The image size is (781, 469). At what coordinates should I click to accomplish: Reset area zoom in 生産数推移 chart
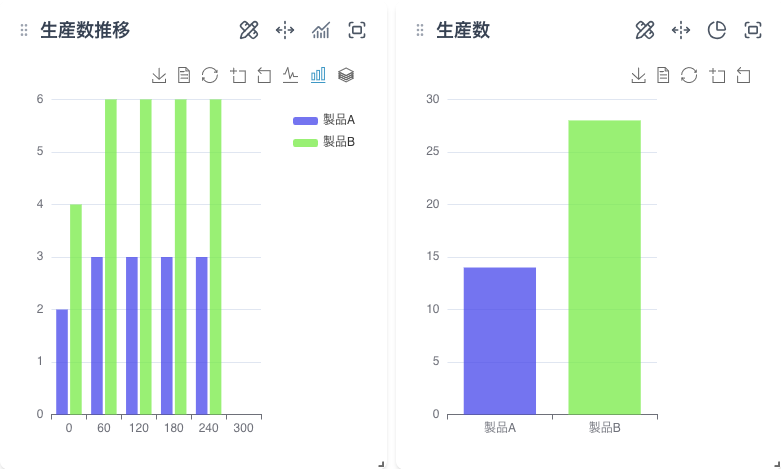click(264, 75)
